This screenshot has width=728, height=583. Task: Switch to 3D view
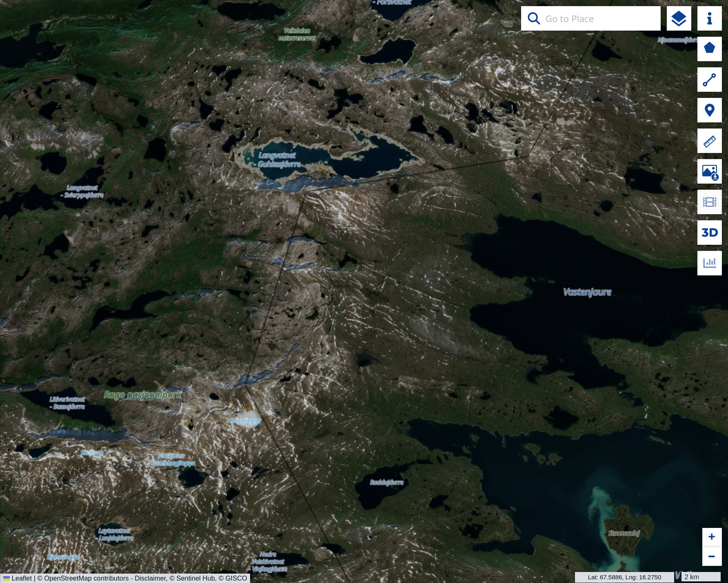(x=709, y=232)
